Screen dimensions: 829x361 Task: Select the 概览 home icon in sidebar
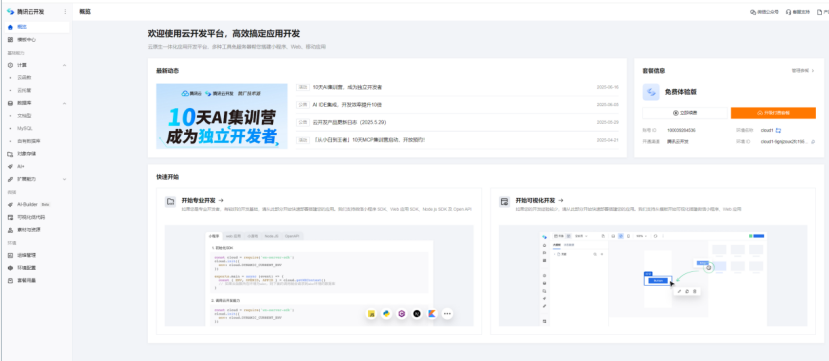11,27
